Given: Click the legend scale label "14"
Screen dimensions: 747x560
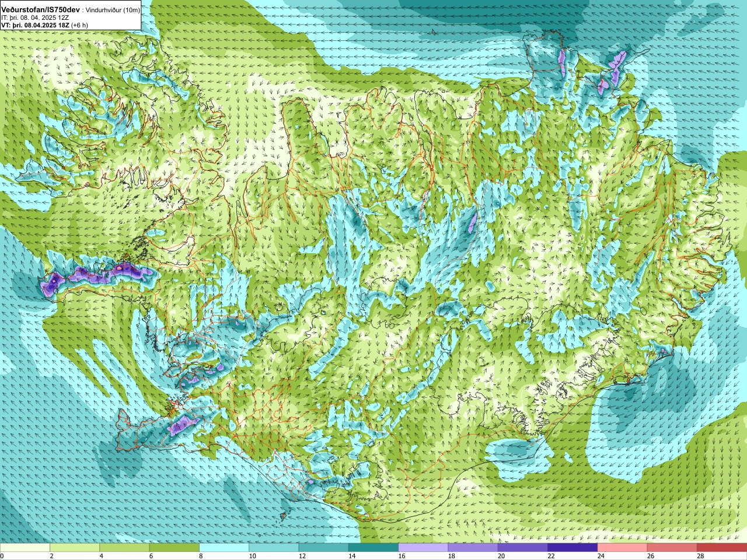Looking at the screenshot, I should coord(352,556).
